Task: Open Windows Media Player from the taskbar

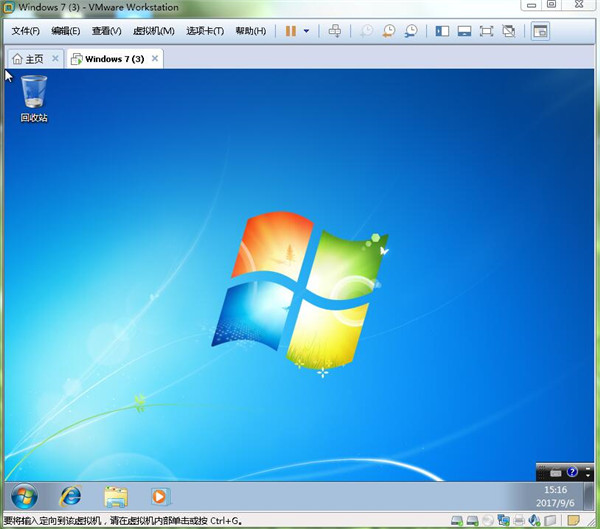Action: (x=159, y=496)
